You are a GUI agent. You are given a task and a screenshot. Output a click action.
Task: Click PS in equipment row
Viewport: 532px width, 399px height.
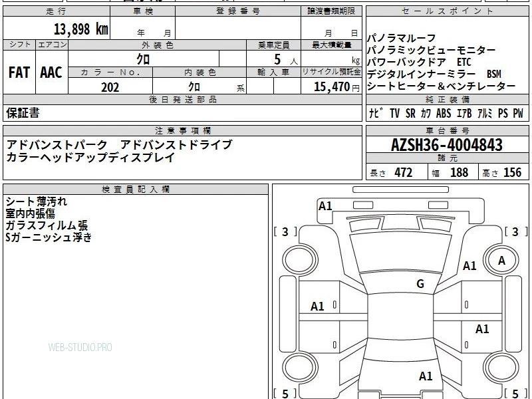click(x=503, y=113)
